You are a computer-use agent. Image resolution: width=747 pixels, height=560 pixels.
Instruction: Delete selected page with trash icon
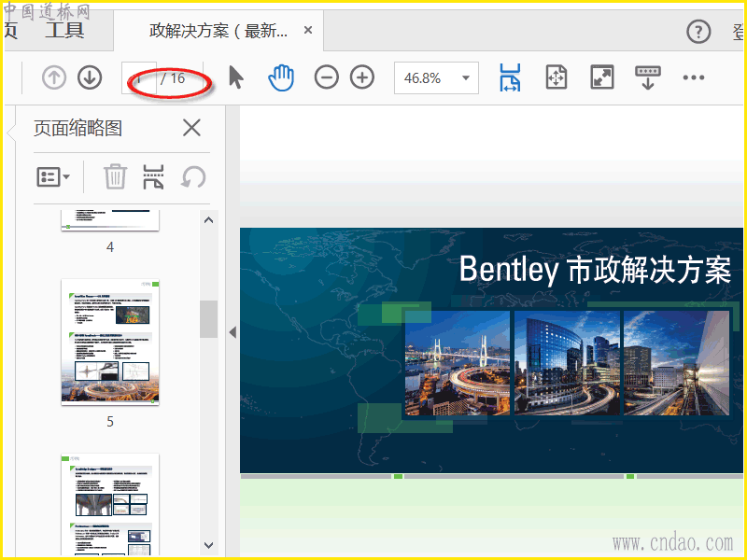(x=115, y=176)
